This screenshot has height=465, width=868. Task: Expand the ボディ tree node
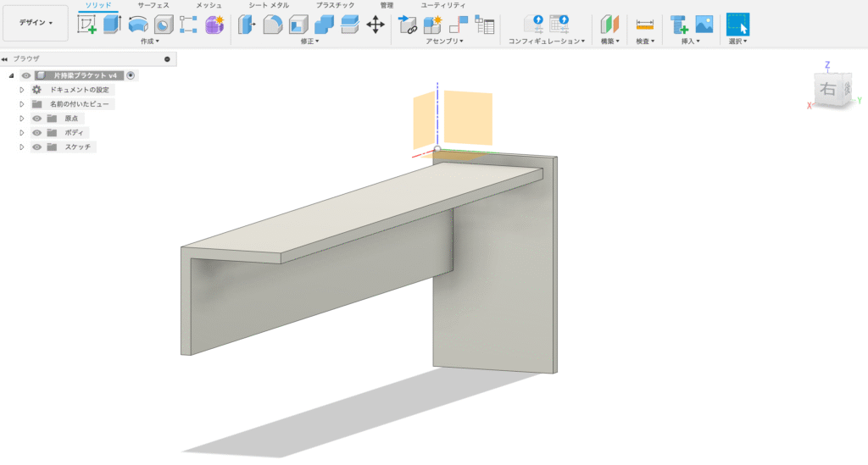pyautogui.click(x=22, y=133)
